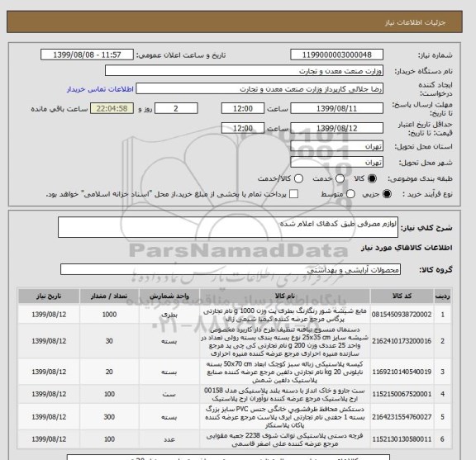Select the جزیی purchase type radio
Image resolution: width=476 pixels, height=460 pixels.
coord(387,194)
